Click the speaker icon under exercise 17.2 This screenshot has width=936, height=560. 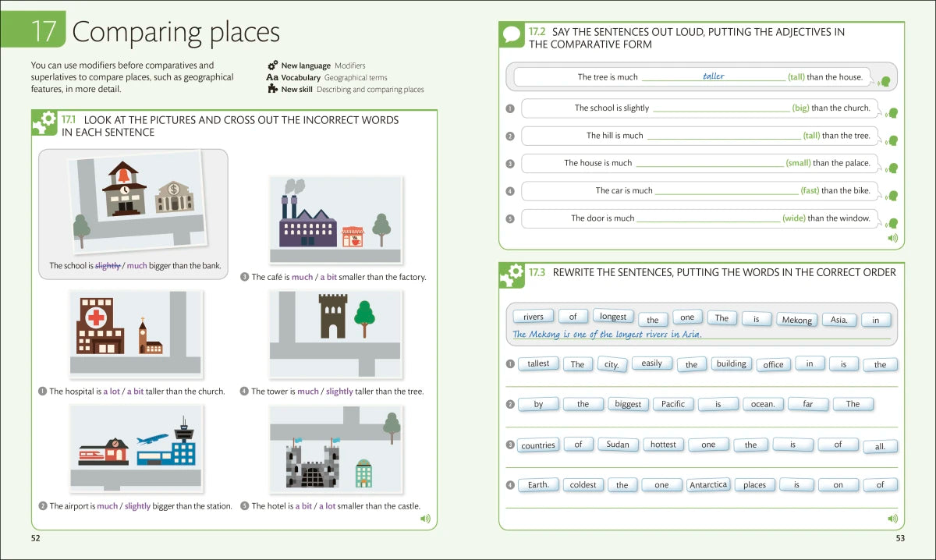[892, 238]
